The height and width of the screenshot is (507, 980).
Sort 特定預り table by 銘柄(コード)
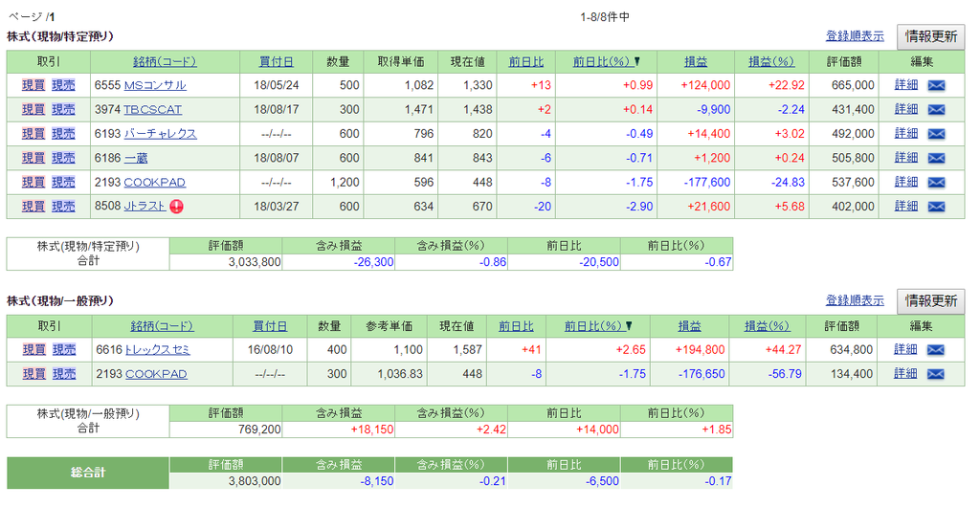165,62
